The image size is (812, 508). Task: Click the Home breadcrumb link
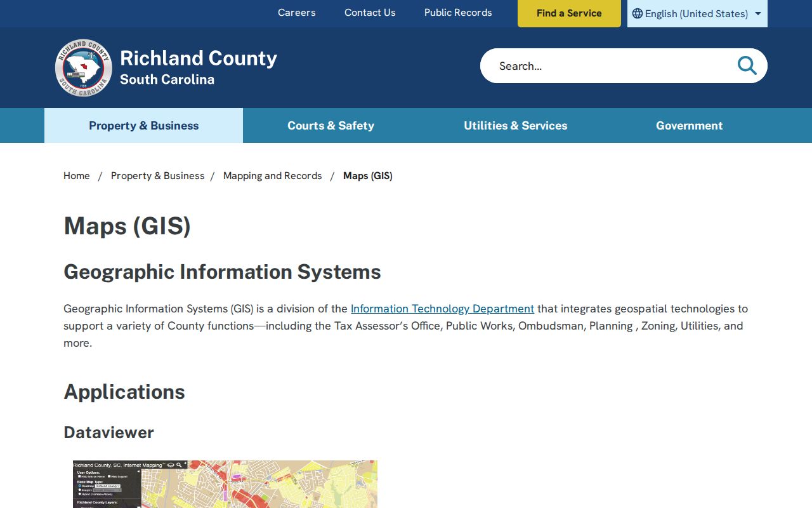(x=77, y=176)
